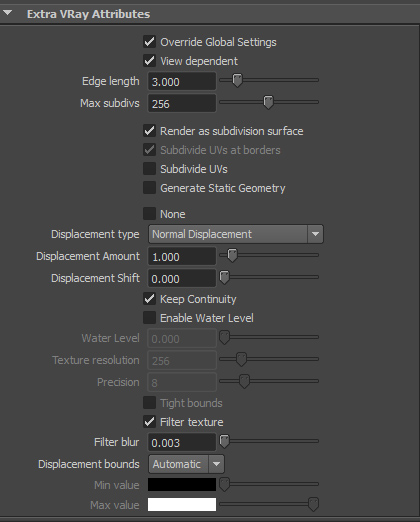
Task: Click the Displacement type label
Action: [95, 234]
